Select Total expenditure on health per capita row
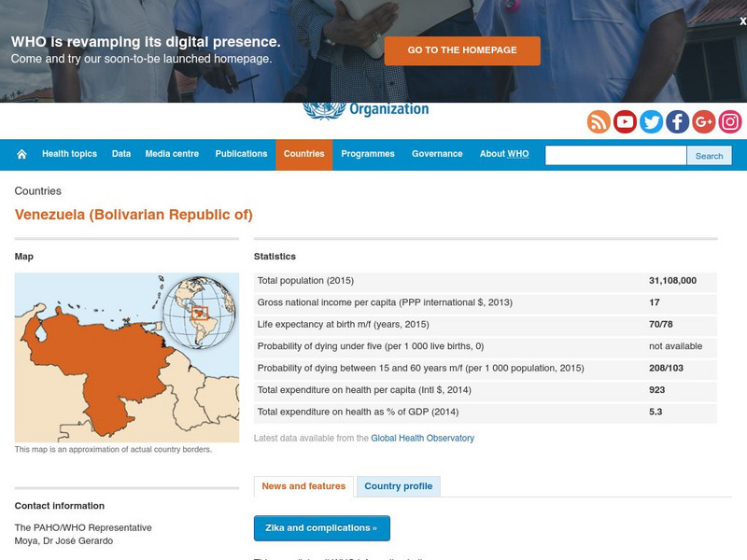Screen dimensions: 747x560 [x=485, y=390]
